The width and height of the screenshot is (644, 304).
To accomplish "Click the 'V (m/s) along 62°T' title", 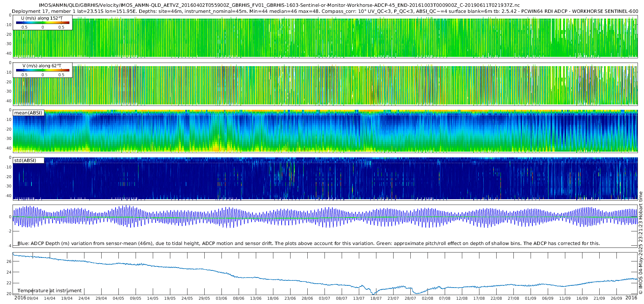I will pyautogui.click(x=42, y=66).
